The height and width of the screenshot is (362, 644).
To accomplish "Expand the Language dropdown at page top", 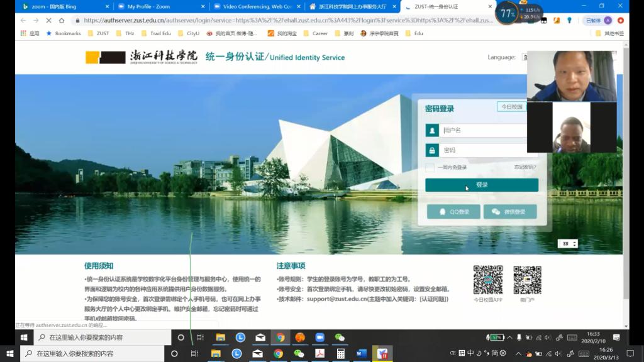I will (525, 57).
